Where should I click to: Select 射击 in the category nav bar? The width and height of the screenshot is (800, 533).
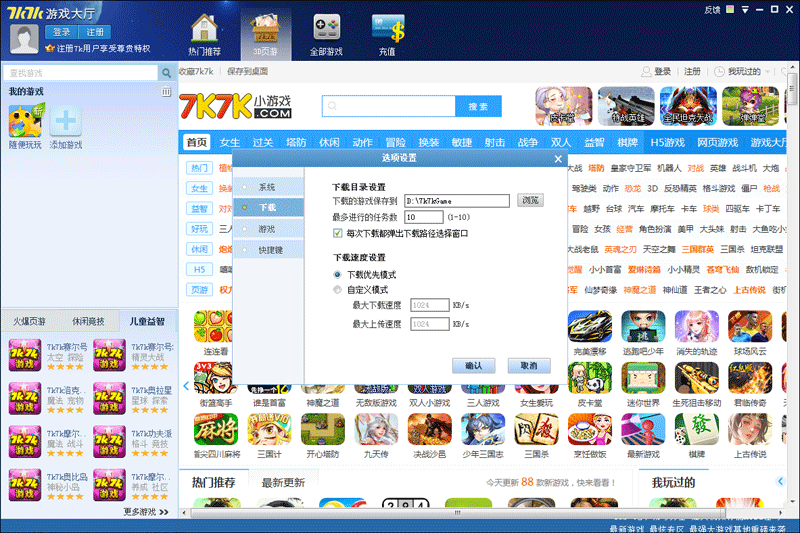pos(494,142)
